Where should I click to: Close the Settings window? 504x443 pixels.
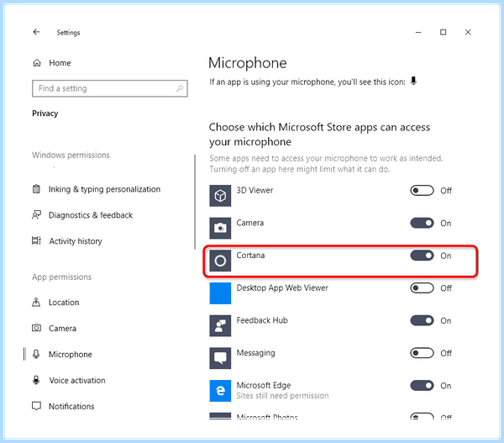pyautogui.click(x=468, y=32)
